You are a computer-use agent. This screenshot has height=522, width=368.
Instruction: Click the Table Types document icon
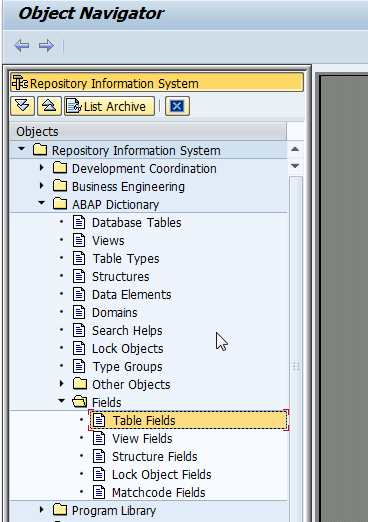(79, 258)
